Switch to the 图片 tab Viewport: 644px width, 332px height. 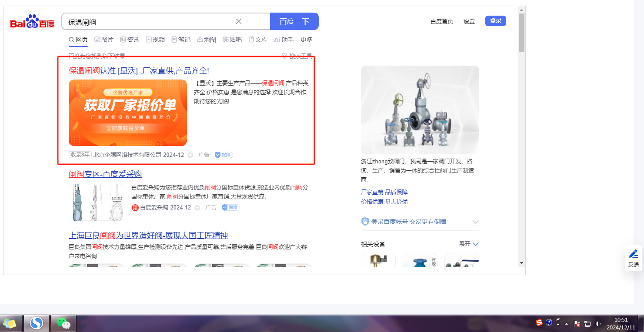click(104, 40)
